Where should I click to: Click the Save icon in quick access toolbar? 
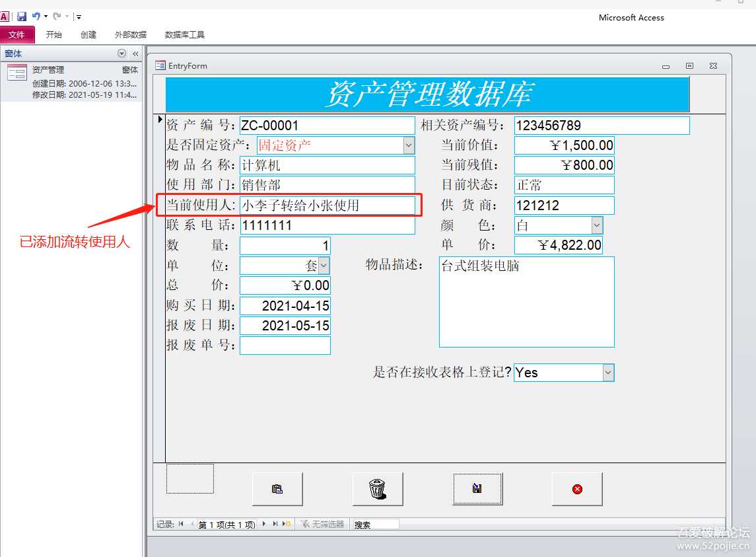pos(22,17)
